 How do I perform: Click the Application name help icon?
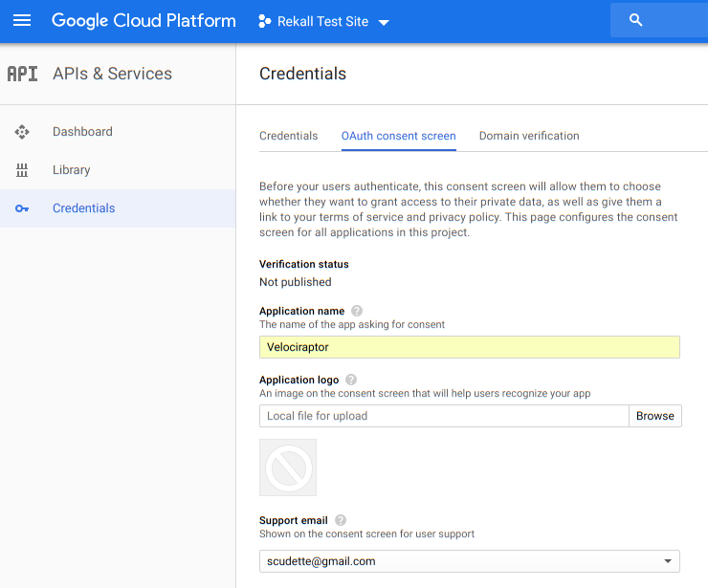click(357, 311)
